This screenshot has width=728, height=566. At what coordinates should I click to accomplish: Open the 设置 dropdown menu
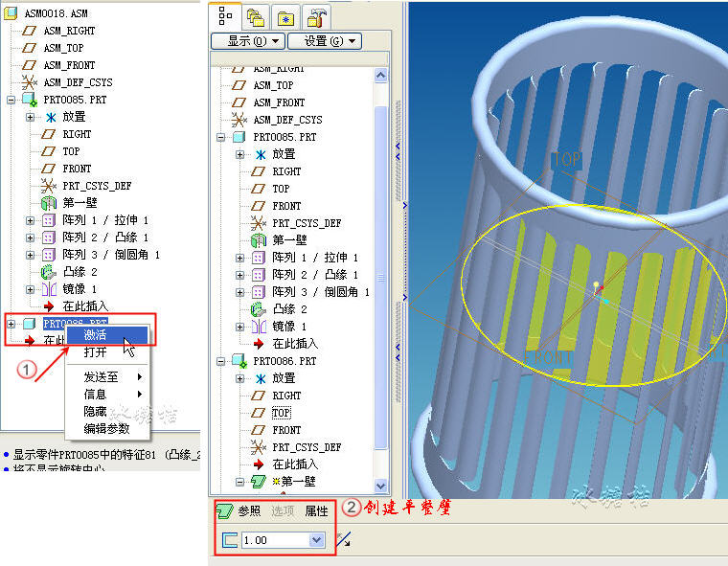coord(325,41)
